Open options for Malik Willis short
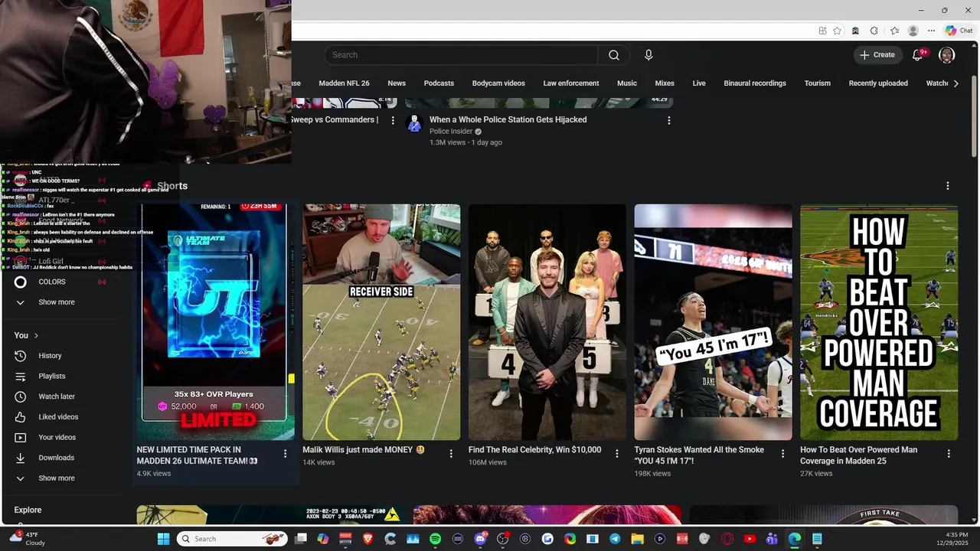 pyautogui.click(x=451, y=454)
